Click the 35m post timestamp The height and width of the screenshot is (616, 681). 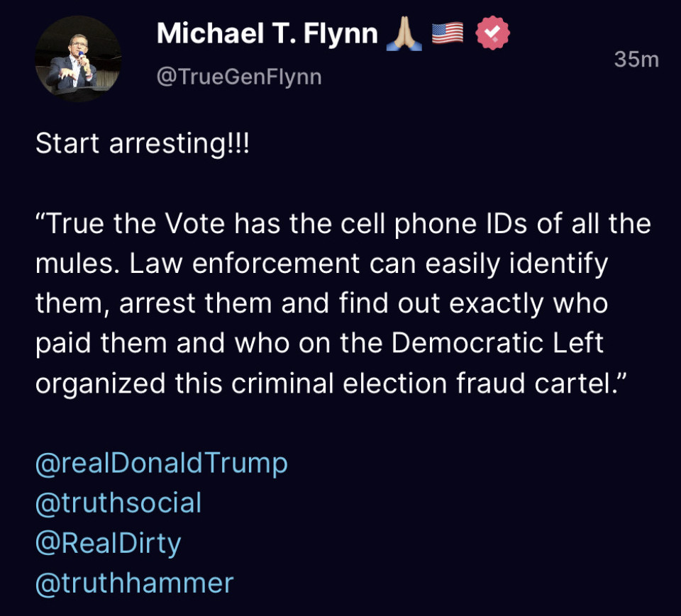pyautogui.click(x=636, y=60)
